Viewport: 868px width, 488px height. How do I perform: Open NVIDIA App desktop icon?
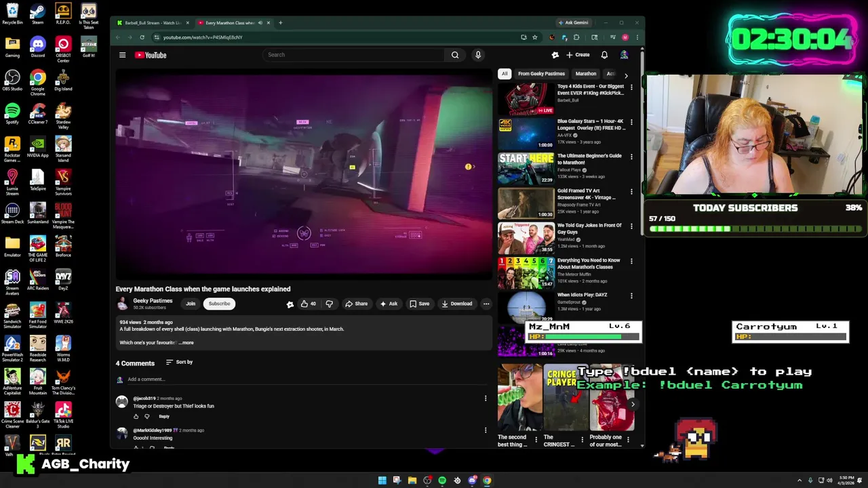37,146
